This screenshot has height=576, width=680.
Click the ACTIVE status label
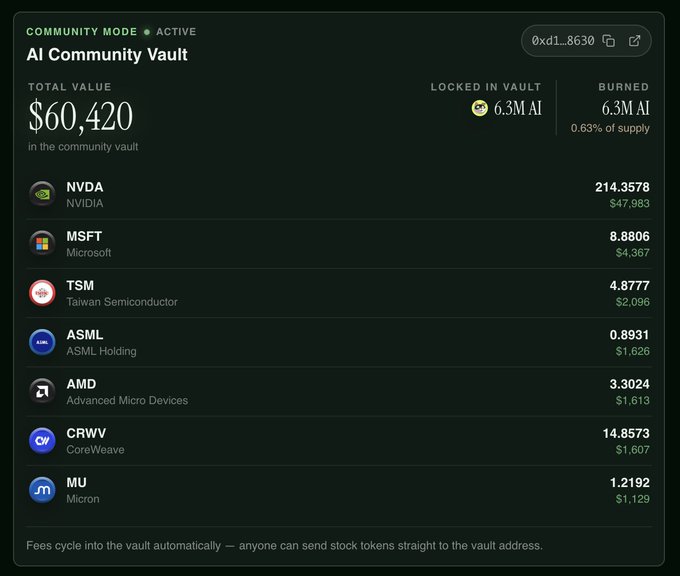[176, 32]
